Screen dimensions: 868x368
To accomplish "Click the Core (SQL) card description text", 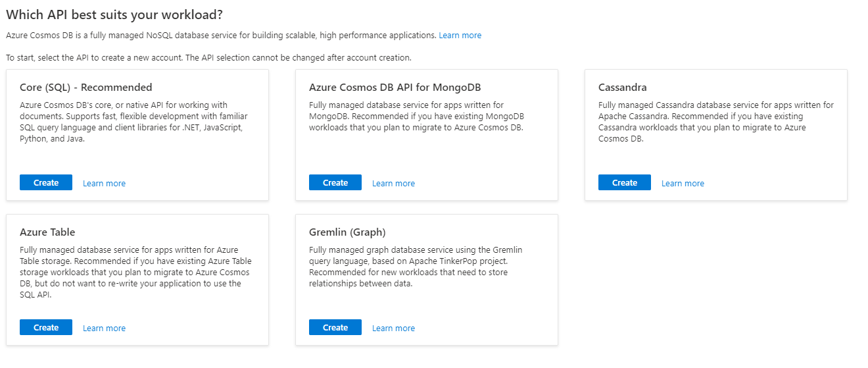I will coord(131,122).
